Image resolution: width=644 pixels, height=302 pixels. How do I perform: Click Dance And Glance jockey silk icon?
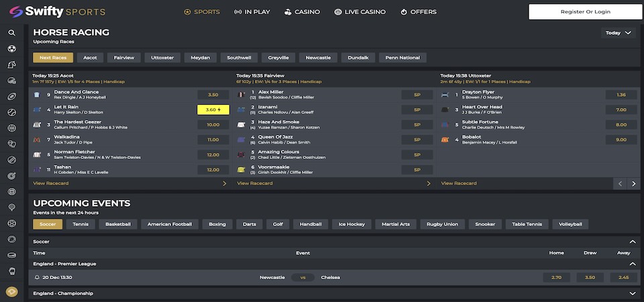[x=37, y=95]
